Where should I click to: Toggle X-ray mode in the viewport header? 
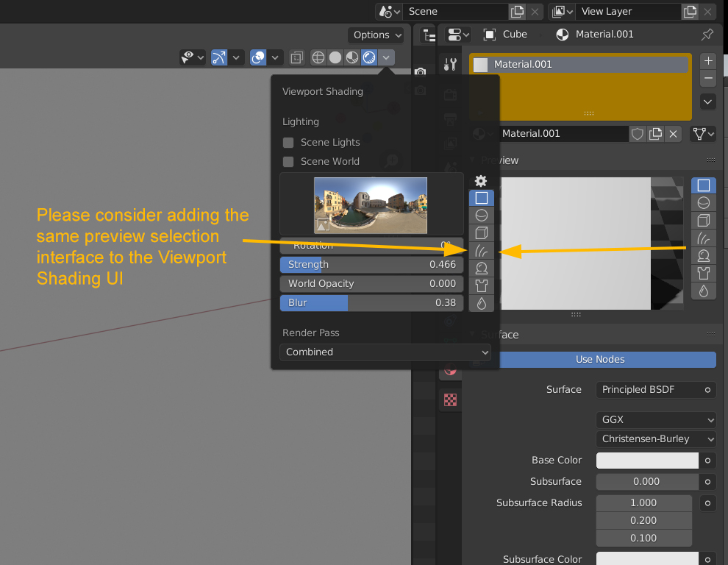(x=296, y=57)
